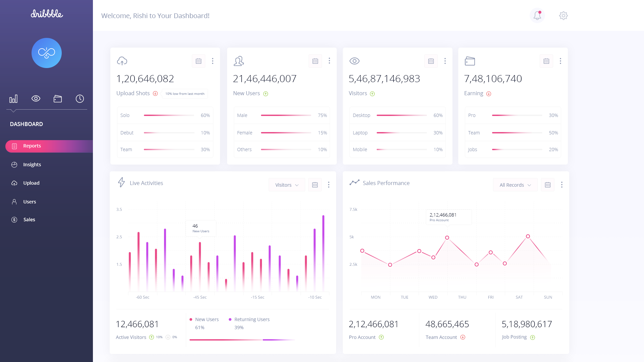The image size is (644, 362).
Task: Open the Reports section in the sidebar
Action: pyautogui.click(x=32, y=146)
